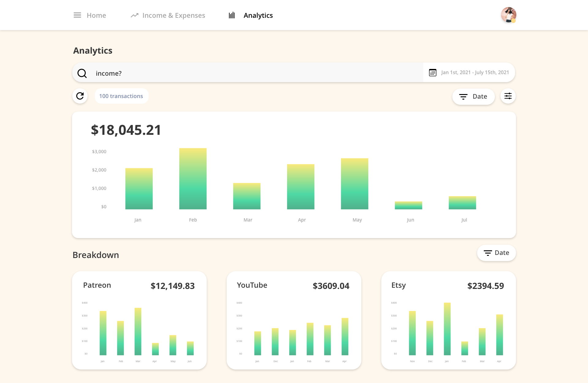Open advanced filter settings with sliders icon
This screenshot has height=383, width=588.
pyautogui.click(x=508, y=96)
